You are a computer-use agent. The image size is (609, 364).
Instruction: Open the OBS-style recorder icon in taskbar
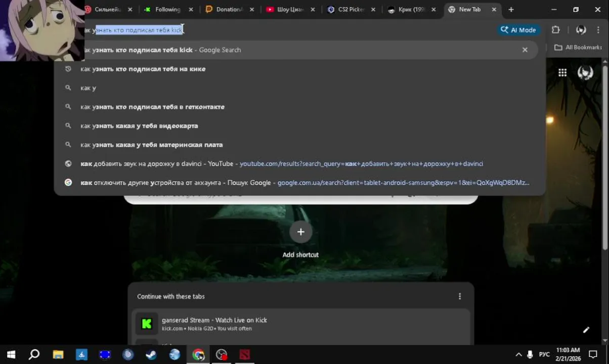(x=222, y=354)
